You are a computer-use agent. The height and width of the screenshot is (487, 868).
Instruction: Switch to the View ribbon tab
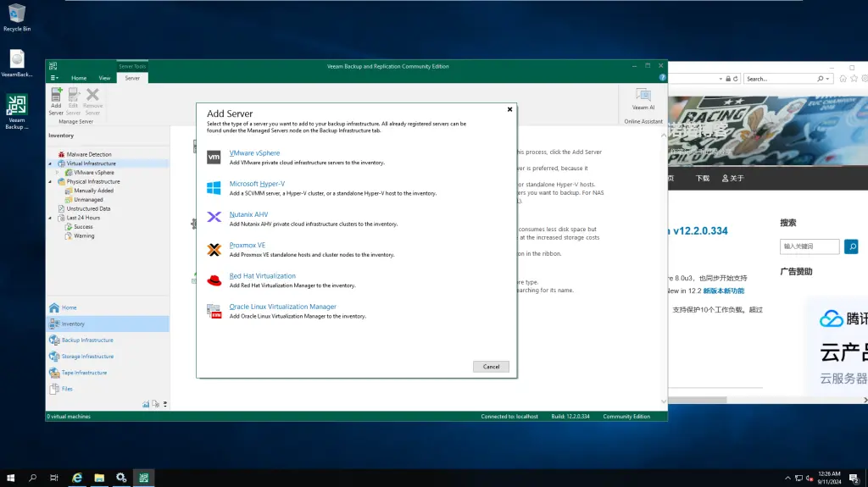tap(104, 78)
